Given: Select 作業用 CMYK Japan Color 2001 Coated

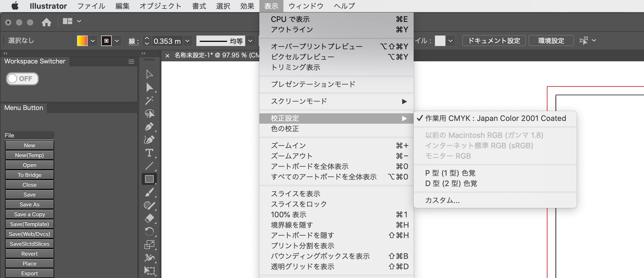Looking at the screenshot, I should coord(495,118).
